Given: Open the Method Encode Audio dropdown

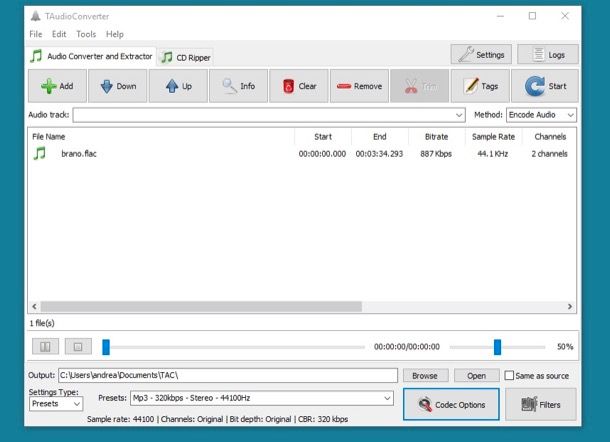Looking at the screenshot, I should (542, 115).
